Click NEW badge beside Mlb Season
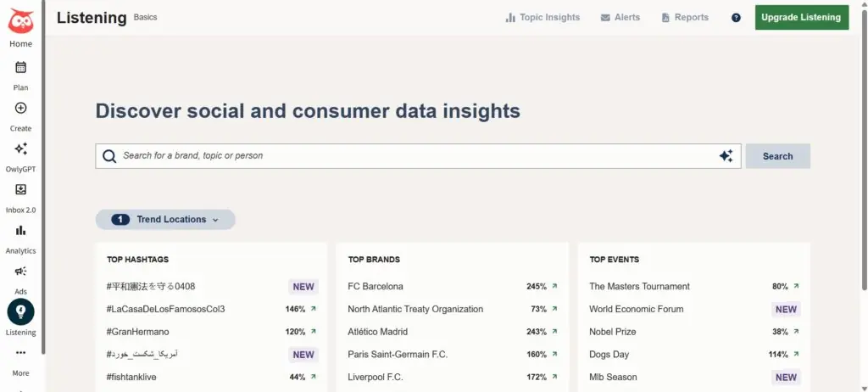 pos(786,378)
